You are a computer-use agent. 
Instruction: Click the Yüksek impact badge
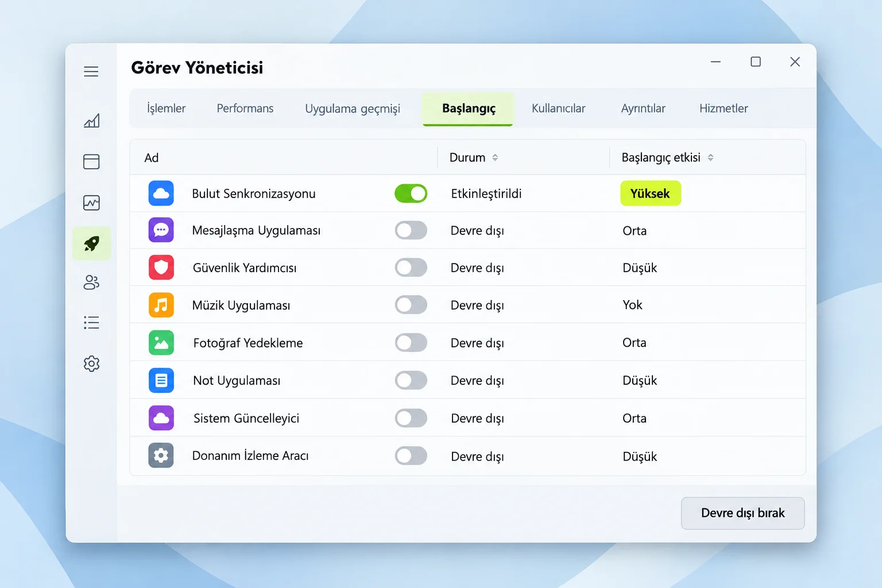coord(651,194)
